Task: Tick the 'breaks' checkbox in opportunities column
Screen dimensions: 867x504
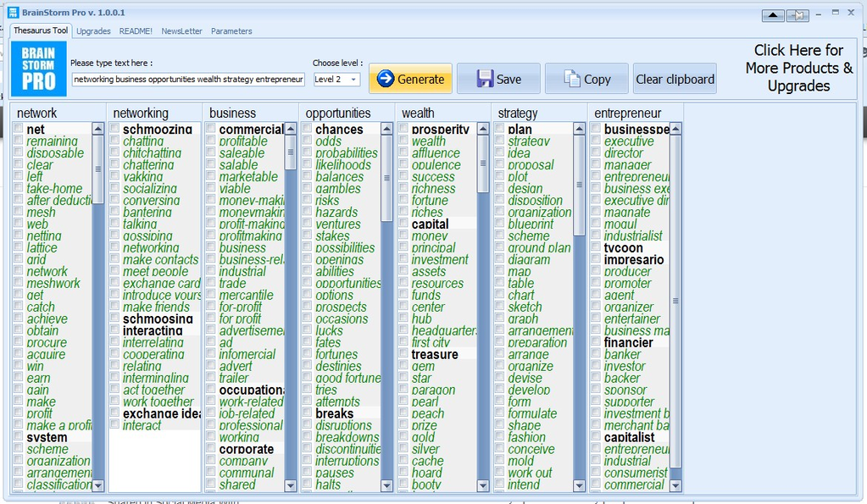Action: [x=307, y=413]
